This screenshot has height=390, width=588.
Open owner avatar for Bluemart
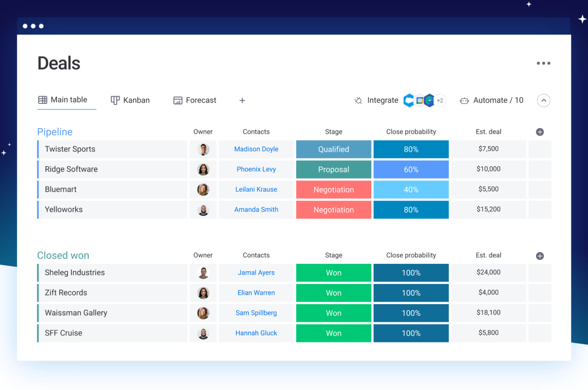tap(203, 190)
